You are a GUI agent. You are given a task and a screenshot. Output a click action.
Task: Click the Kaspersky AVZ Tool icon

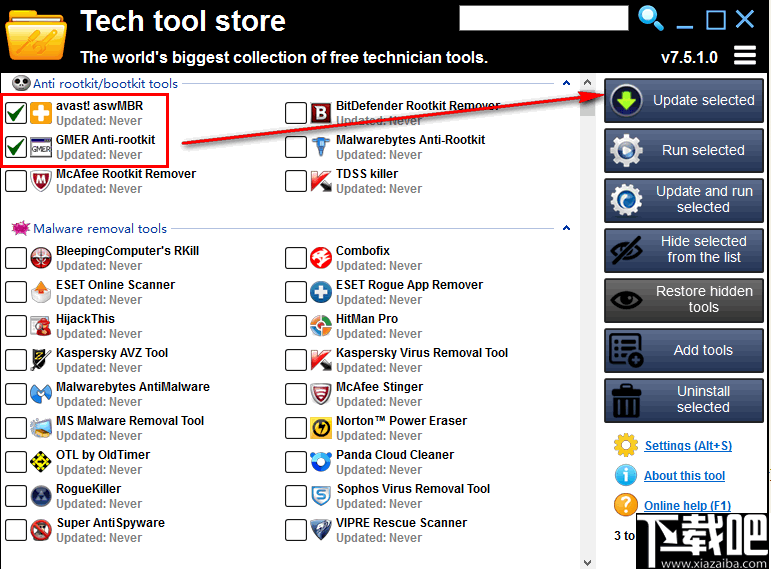41,359
